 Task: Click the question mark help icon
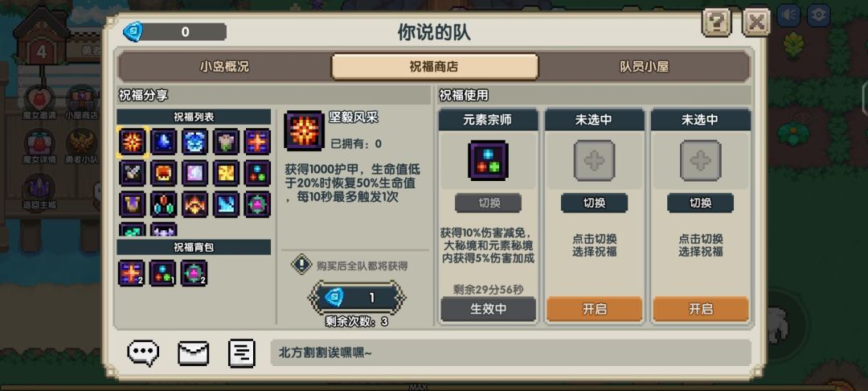pyautogui.click(x=716, y=23)
